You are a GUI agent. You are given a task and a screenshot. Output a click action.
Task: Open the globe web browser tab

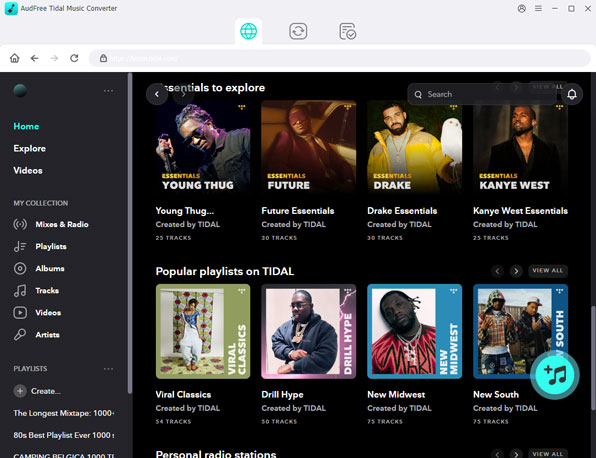coord(248,31)
